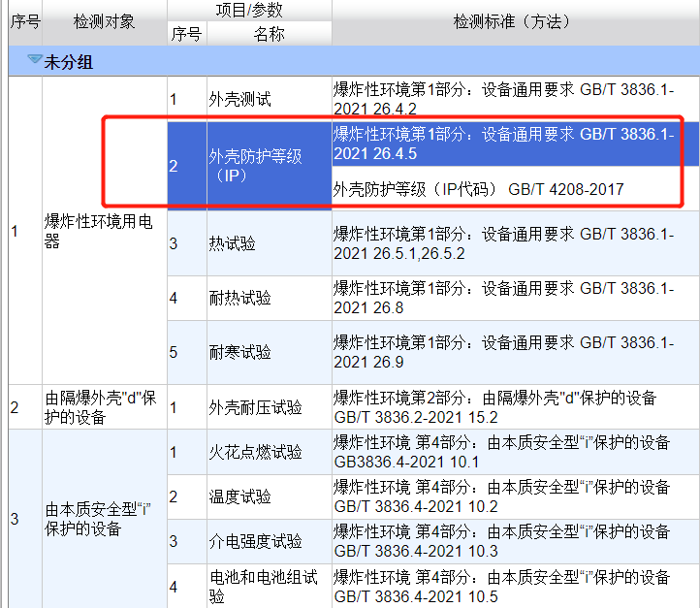
Task: Click the 检测标准（方法） column header
Action: click(516, 22)
